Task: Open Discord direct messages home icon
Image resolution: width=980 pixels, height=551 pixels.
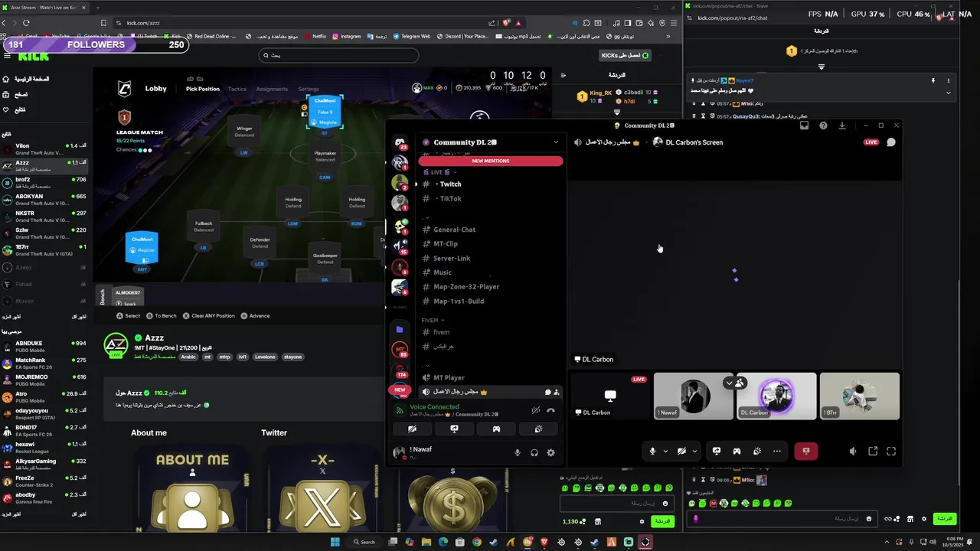Action: click(x=400, y=142)
